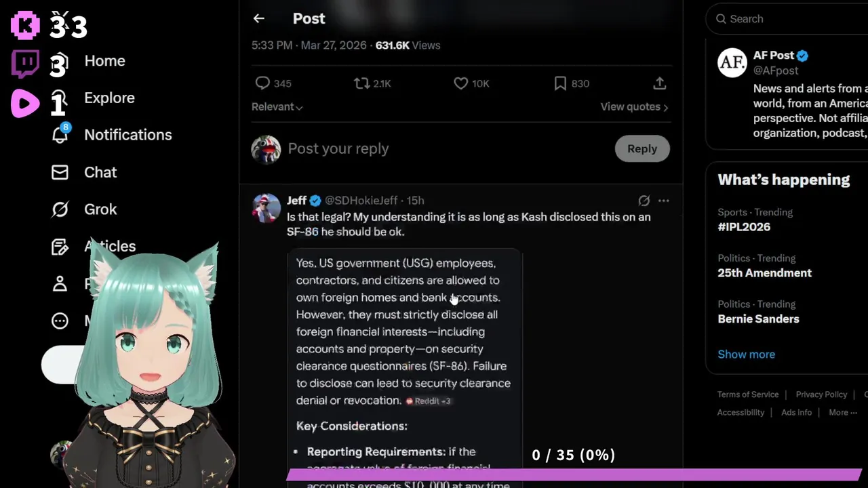Show more trending topics
Image resolution: width=868 pixels, height=488 pixels.
point(746,354)
